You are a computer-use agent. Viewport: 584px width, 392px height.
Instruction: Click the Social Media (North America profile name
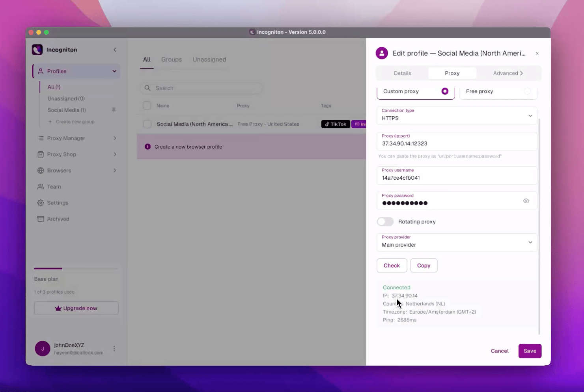195,124
